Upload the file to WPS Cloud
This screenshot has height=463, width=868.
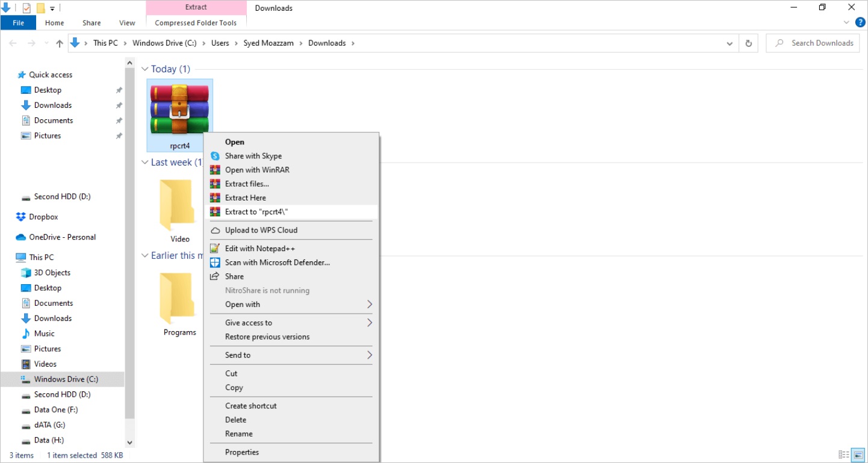pos(261,230)
